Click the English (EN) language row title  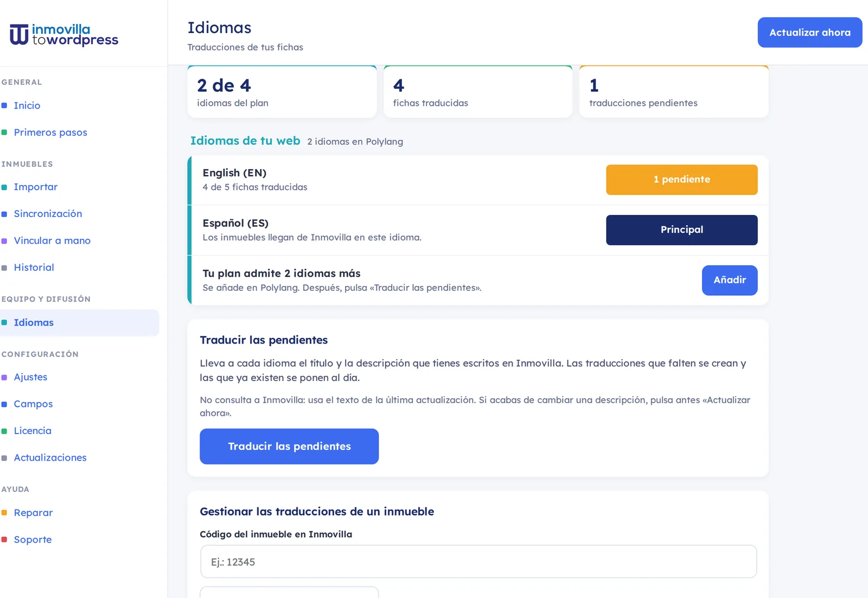(x=234, y=173)
